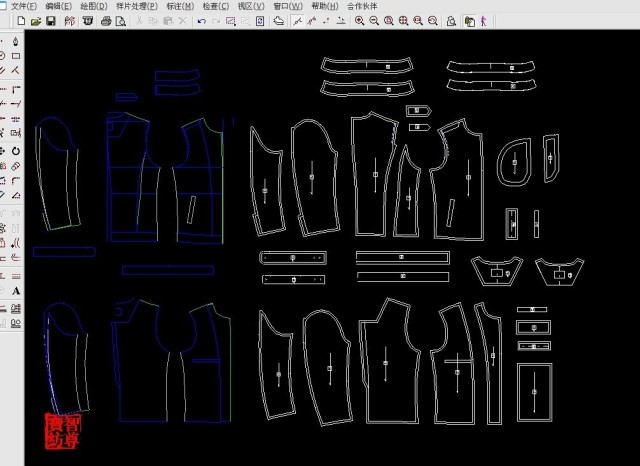640x466 pixels.
Task: Click the Print icon in the toolbar
Action: [105, 21]
